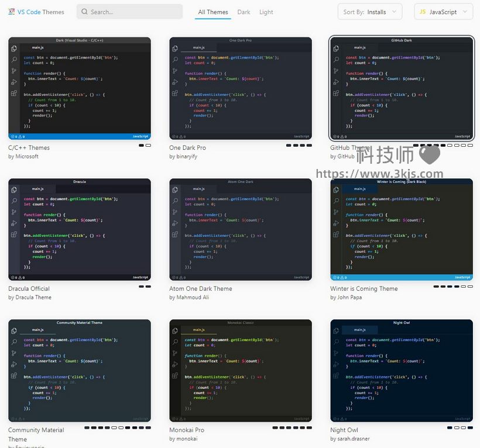Select the first filled variant pill under Night Owl
The image size is (480, 448).
450,428
